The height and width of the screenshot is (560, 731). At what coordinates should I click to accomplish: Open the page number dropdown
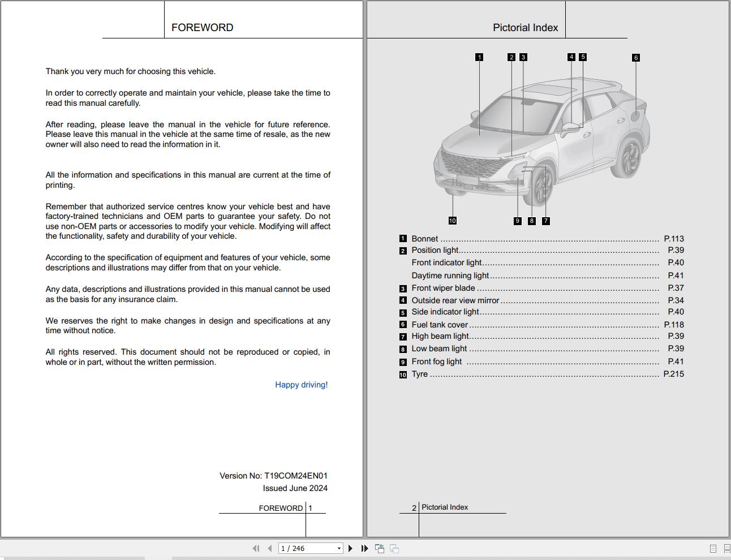pos(338,548)
